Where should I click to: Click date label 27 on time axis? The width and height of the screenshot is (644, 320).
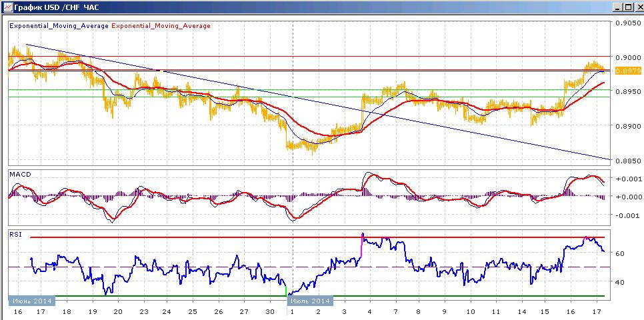pyautogui.click(x=245, y=311)
